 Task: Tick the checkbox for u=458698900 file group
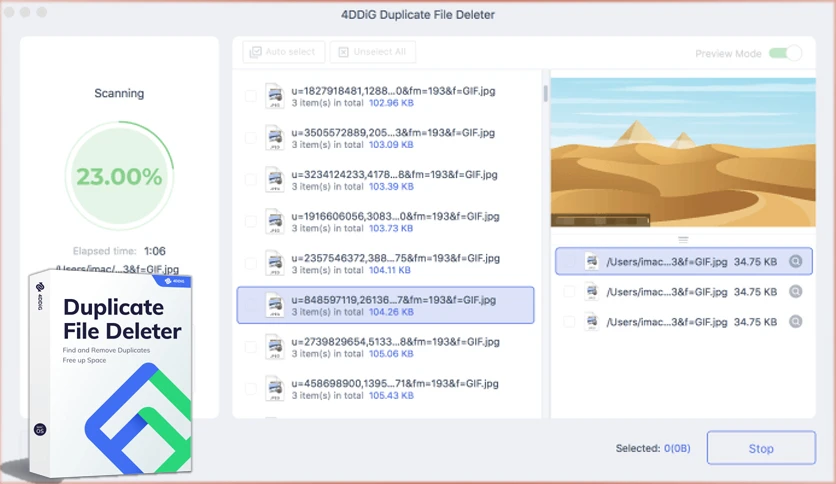click(250, 389)
